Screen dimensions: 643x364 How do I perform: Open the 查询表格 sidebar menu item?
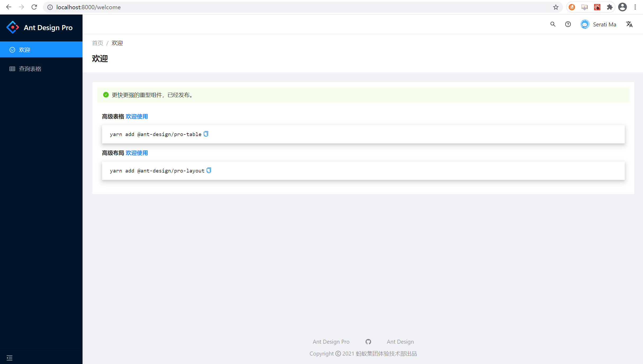[x=41, y=69]
